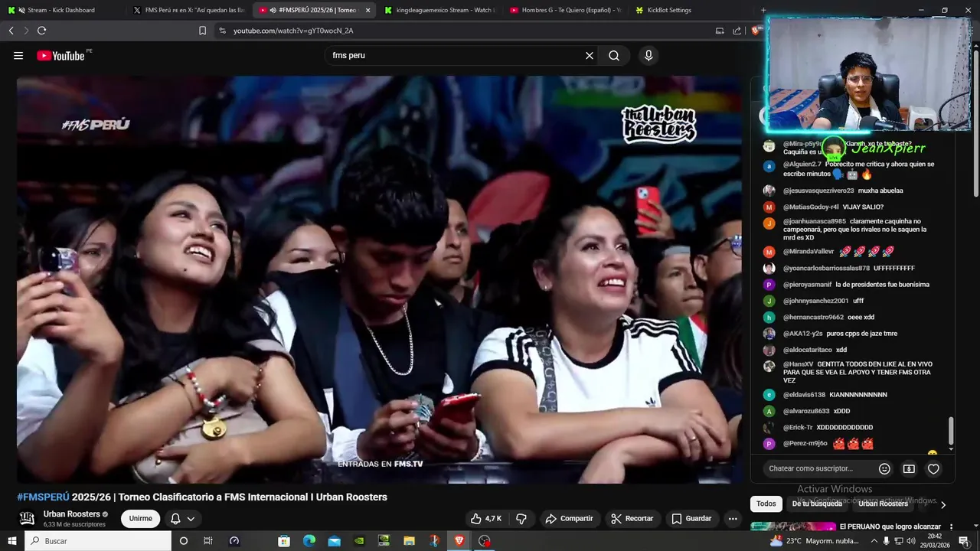Click Windows taskbar 'Buscar' search box

click(98, 541)
